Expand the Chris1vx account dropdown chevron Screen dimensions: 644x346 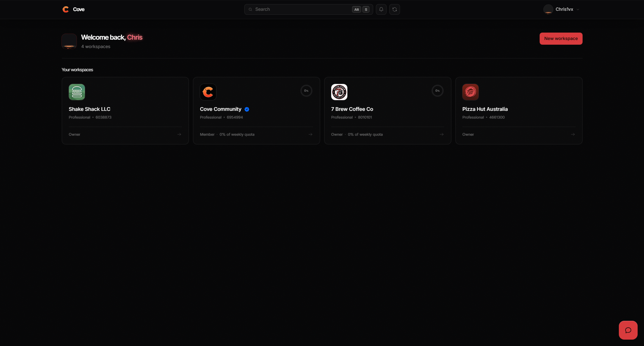(578, 10)
